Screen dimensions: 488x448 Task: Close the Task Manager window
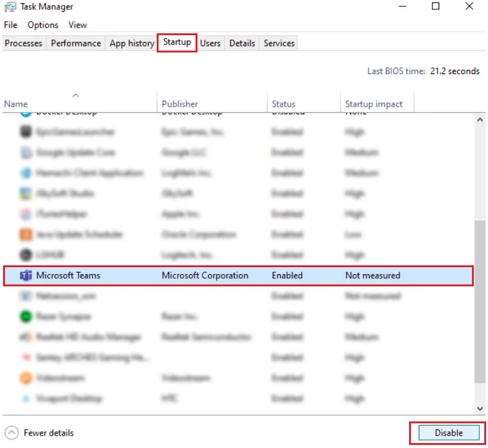tap(469, 7)
